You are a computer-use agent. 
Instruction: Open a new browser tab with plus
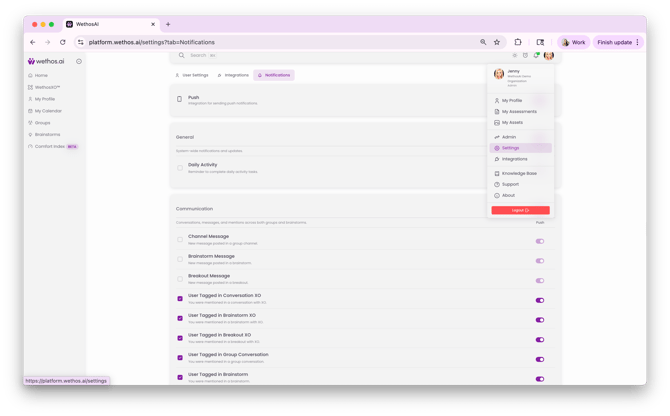coord(168,24)
